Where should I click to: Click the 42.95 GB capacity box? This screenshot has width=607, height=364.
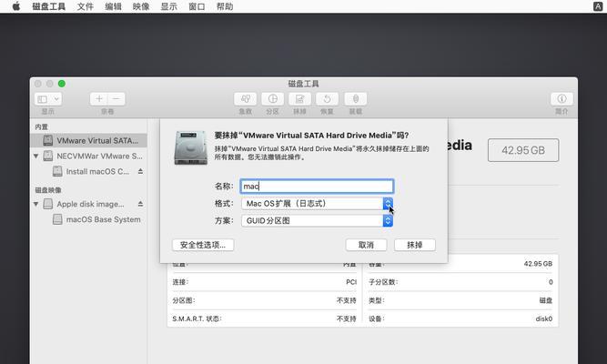coord(523,150)
